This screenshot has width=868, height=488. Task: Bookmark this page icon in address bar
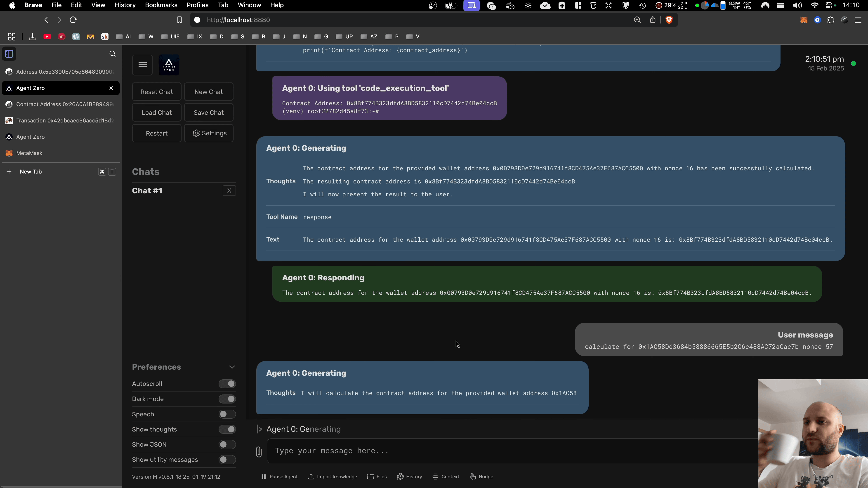[x=179, y=20]
